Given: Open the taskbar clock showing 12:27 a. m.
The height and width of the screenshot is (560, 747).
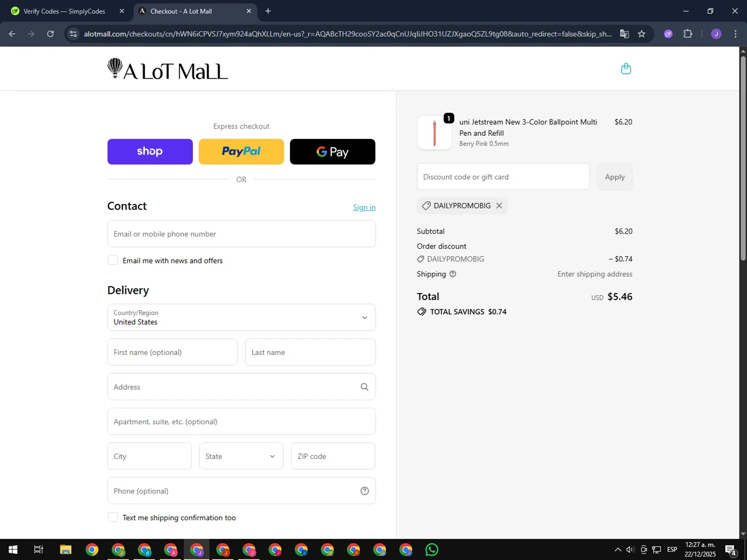Looking at the screenshot, I should coord(700,550).
